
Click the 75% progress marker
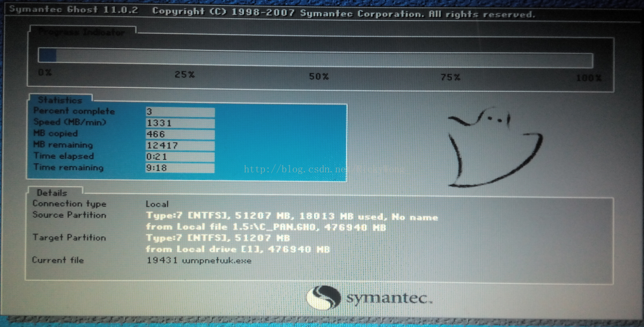point(450,78)
